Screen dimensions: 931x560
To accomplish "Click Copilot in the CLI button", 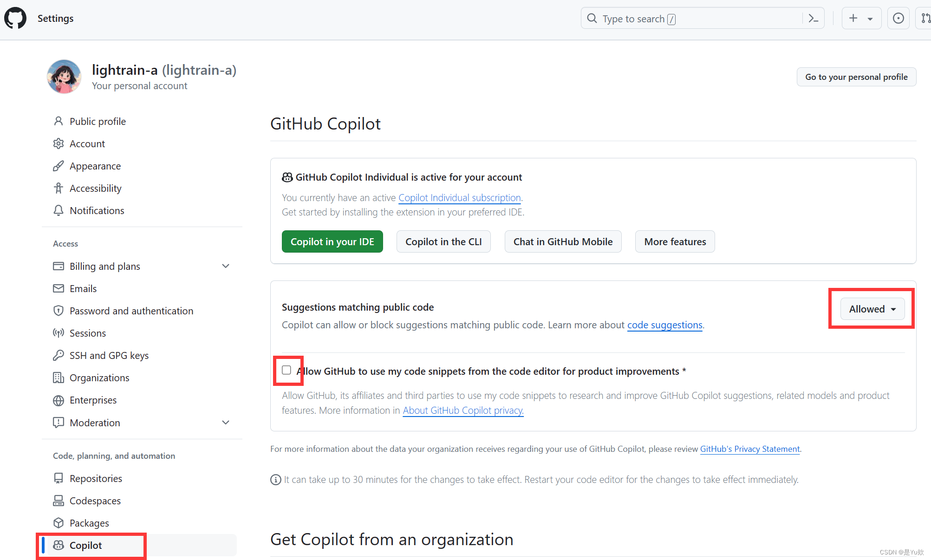I will point(443,241).
